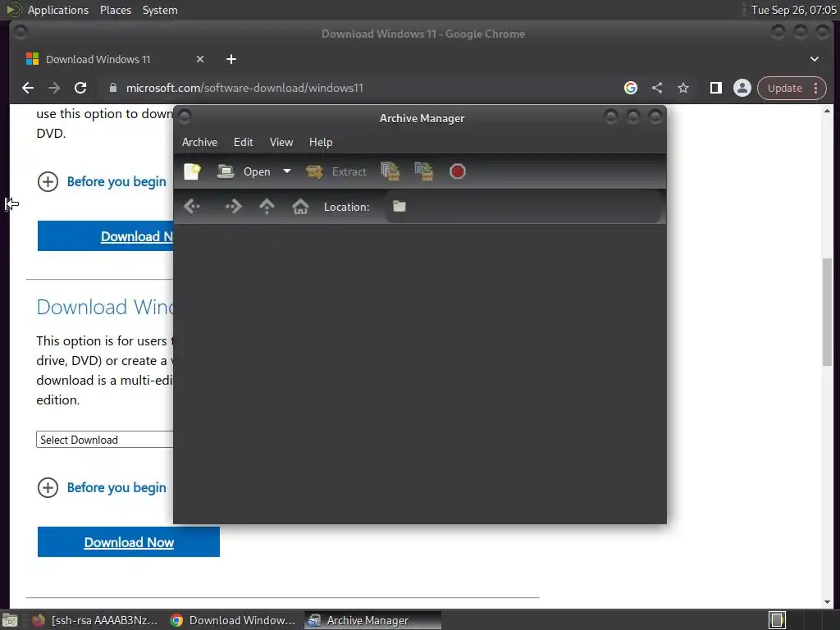Close the Download Windows 11 tab
The image size is (840, 630).
200,59
